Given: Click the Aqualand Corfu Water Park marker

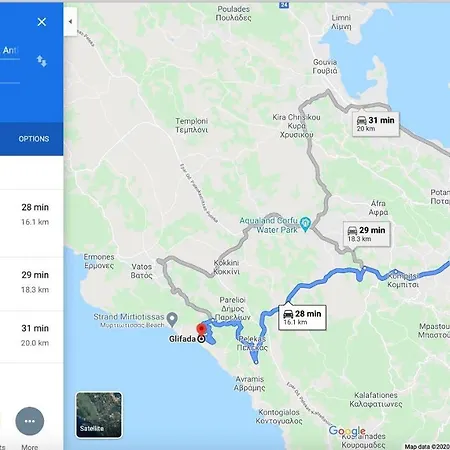Looking at the screenshot, I should pyautogui.click(x=305, y=224).
